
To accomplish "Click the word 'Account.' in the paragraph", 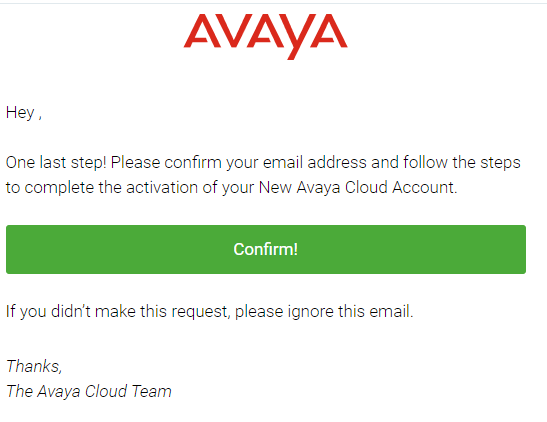I will (x=424, y=188).
